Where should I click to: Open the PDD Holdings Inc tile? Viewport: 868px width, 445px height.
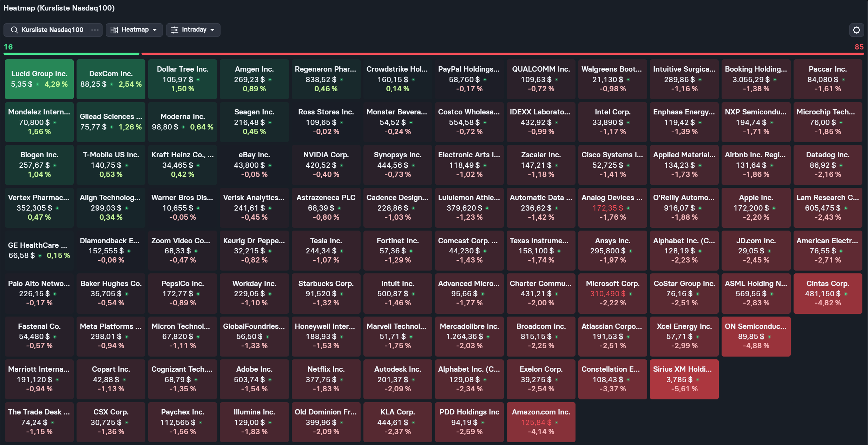click(x=469, y=422)
